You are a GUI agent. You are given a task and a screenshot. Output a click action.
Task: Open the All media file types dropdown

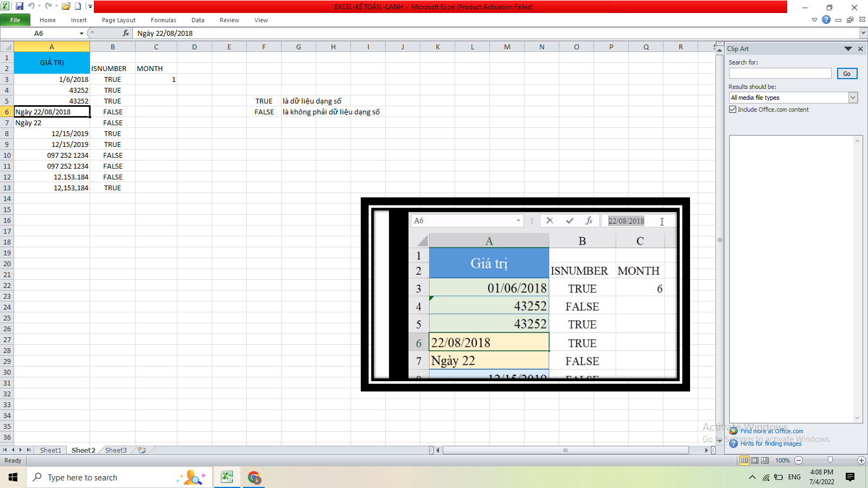point(853,98)
